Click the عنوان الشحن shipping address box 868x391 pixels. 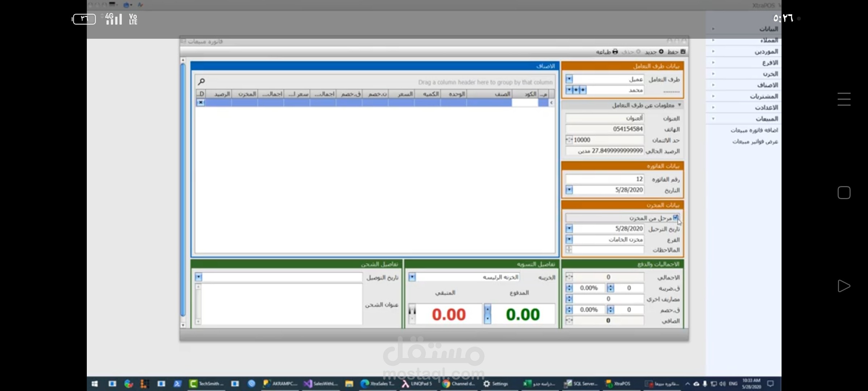(282, 304)
